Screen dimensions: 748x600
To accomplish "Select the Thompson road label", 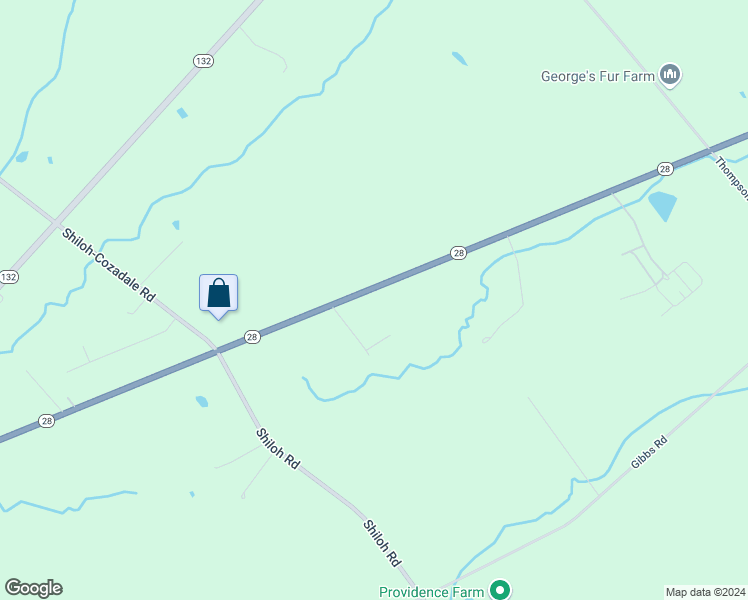I will pos(731,178).
